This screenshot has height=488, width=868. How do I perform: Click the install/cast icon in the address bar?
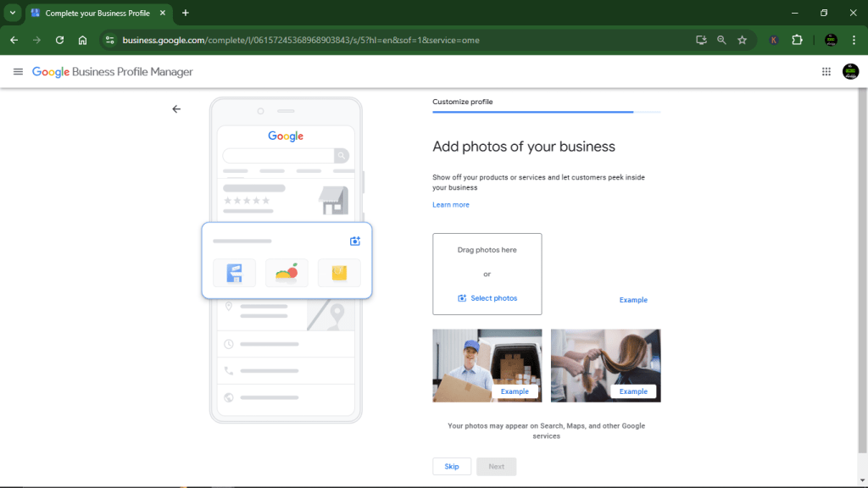(701, 39)
